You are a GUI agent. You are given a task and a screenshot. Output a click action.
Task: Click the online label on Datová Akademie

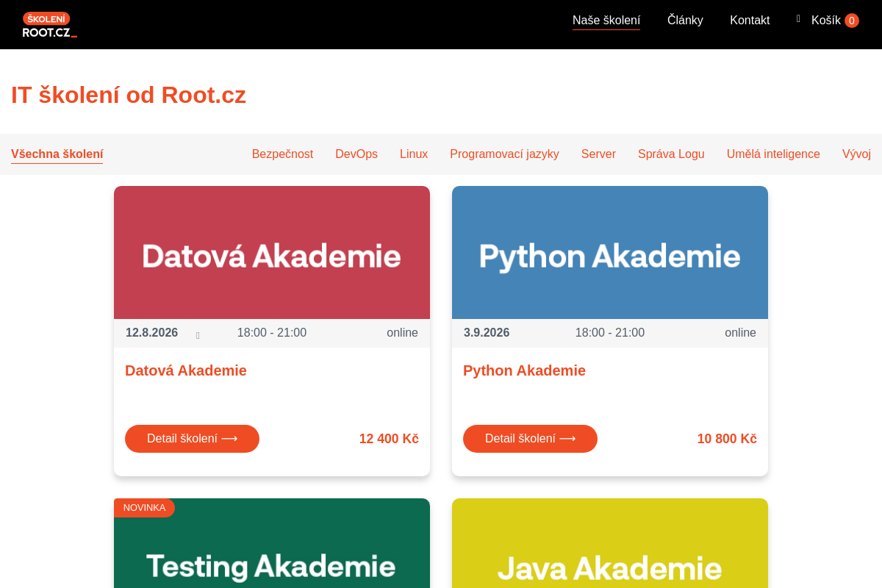(402, 333)
